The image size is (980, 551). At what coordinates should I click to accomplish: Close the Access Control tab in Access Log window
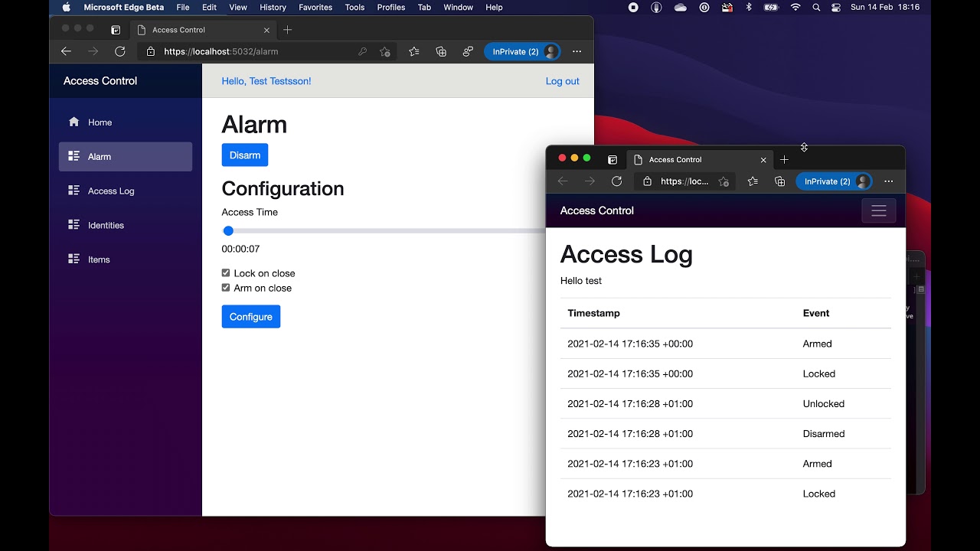click(x=763, y=159)
